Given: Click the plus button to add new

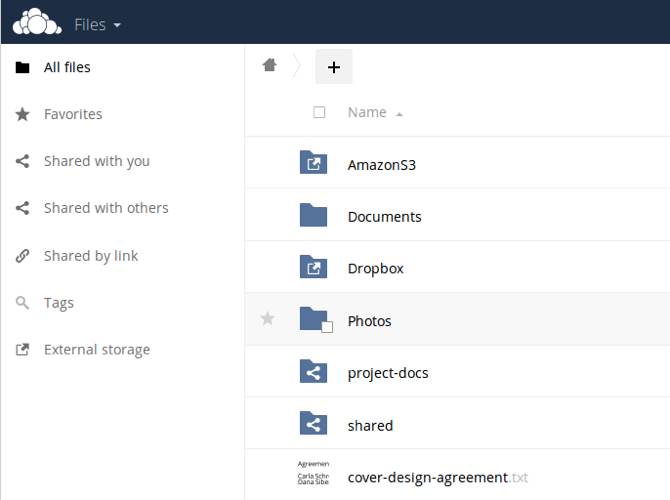Looking at the screenshot, I should (334, 67).
